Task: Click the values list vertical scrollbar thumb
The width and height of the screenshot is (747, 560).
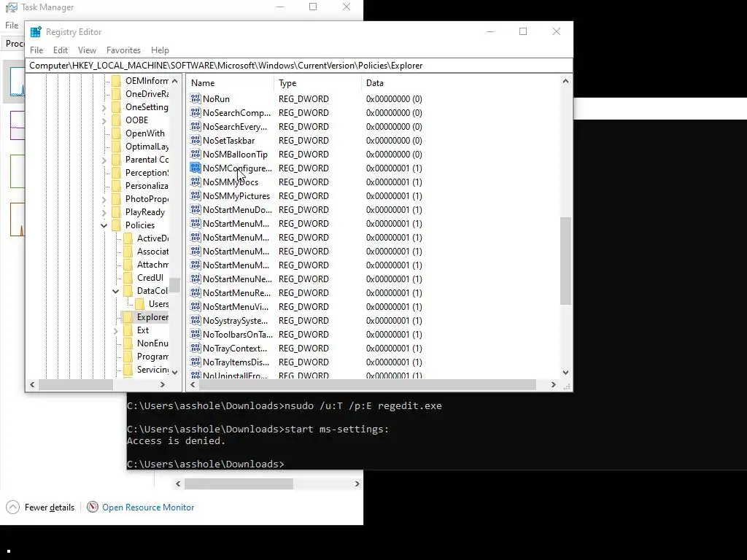Action: (565, 260)
